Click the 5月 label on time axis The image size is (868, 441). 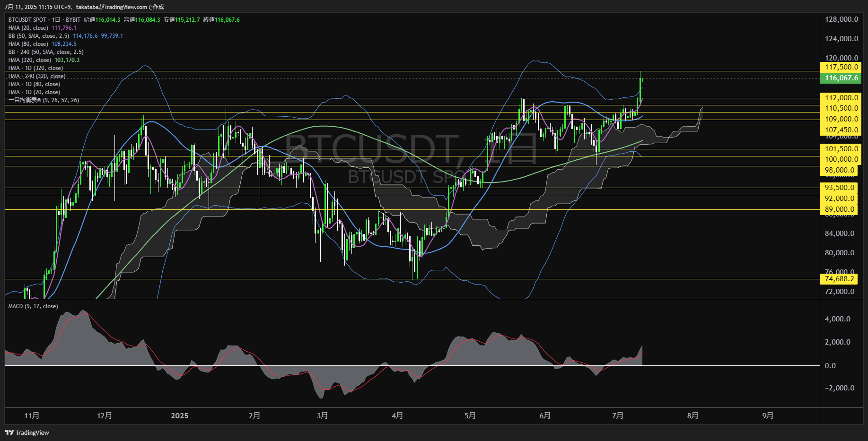pyautogui.click(x=470, y=415)
